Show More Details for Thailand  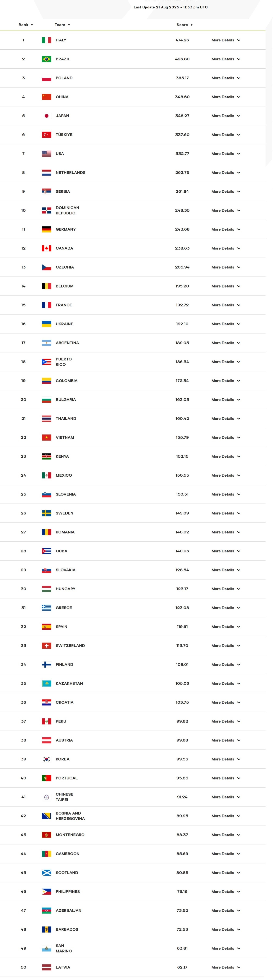coord(226,419)
